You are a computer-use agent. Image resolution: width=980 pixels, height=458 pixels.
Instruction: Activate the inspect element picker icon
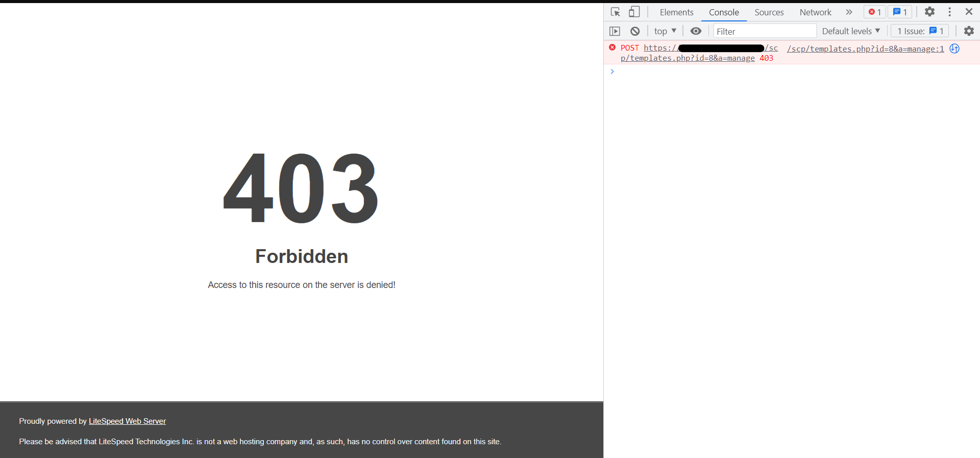coord(615,12)
